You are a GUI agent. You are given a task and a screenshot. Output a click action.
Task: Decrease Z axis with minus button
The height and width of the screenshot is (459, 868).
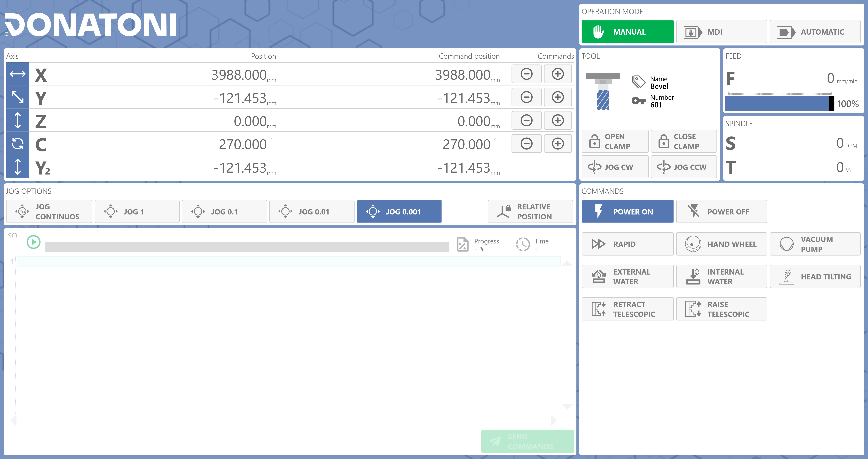pos(526,120)
